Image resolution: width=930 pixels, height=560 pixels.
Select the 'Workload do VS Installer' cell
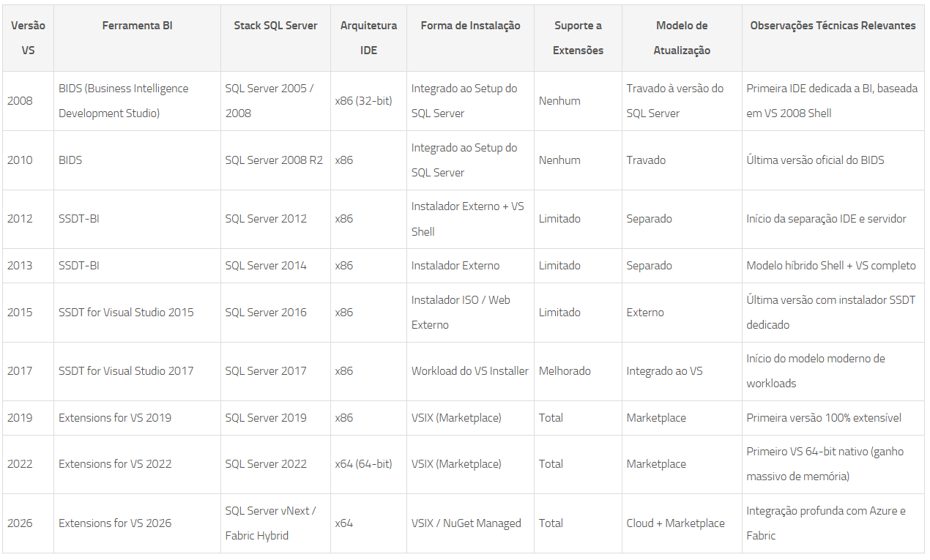469,371
